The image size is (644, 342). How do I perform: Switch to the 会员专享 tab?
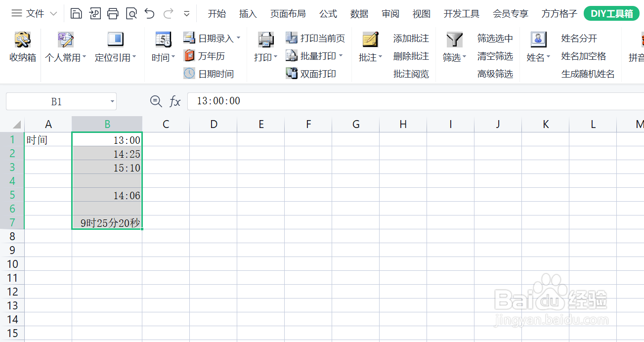coord(511,14)
